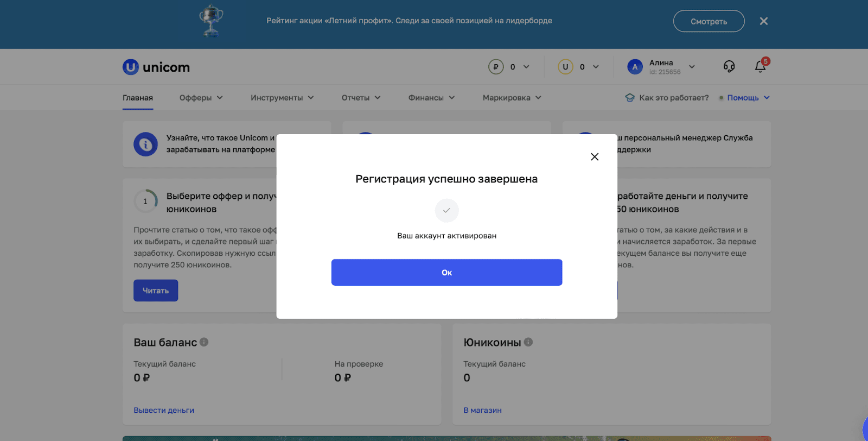Image resolution: width=868 pixels, height=441 pixels.
Task: Open the Финансы menu
Action: click(431, 98)
